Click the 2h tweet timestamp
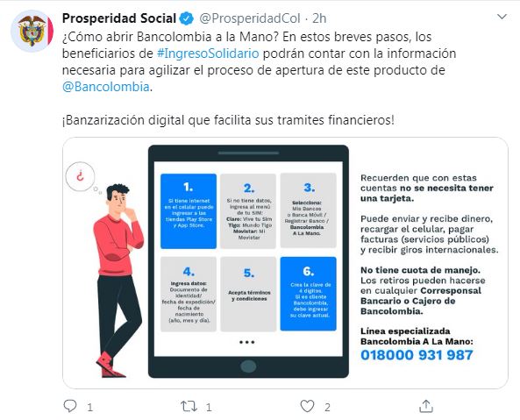The width and height of the screenshot is (520, 420). tap(319, 18)
